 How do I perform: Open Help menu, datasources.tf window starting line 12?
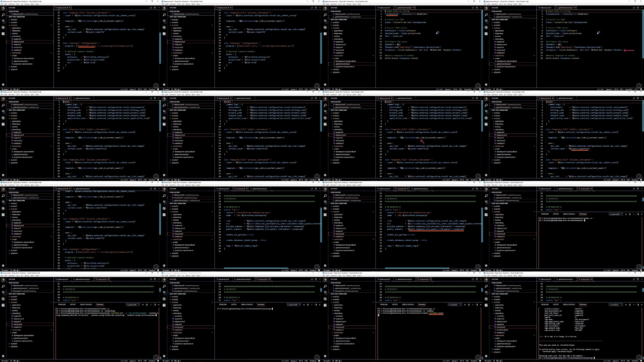[x=37, y=185]
